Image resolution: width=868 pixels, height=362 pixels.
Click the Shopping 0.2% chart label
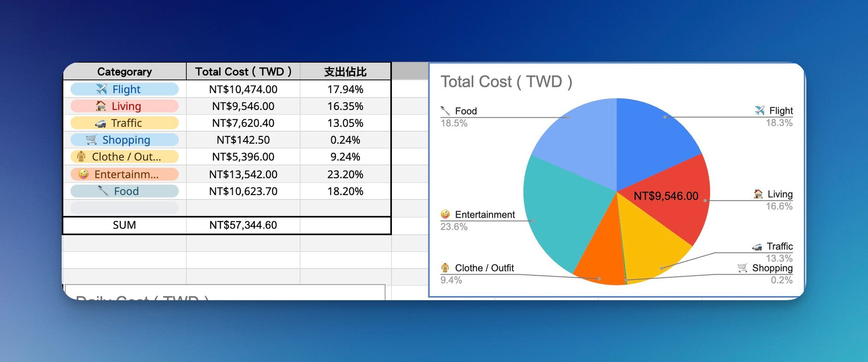pyautogui.click(x=765, y=274)
